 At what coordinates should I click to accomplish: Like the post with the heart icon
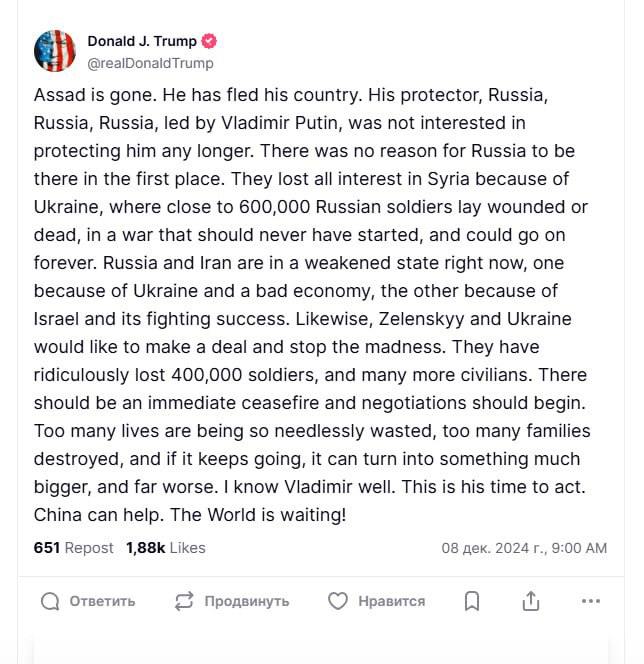pyautogui.click(x=338, y=601)
